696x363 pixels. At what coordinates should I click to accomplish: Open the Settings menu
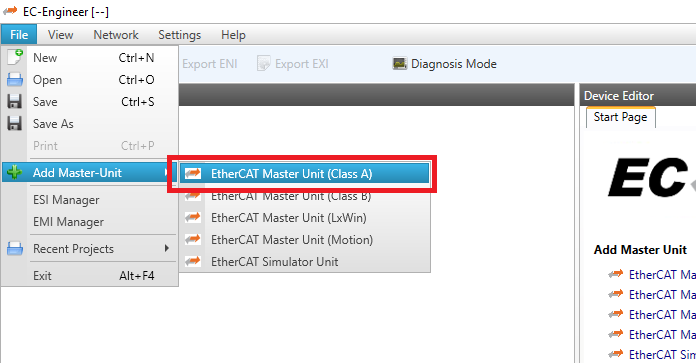179,35
